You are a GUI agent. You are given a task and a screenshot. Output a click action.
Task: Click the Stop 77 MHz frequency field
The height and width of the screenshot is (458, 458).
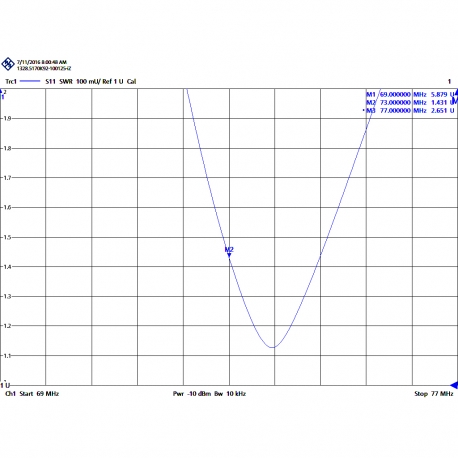point(434,394)
